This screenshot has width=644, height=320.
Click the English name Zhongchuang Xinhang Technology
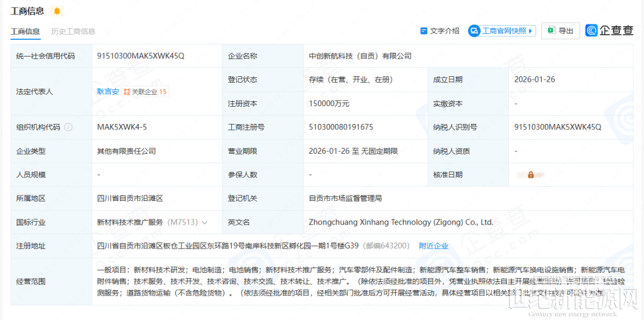tap(401, 222)
